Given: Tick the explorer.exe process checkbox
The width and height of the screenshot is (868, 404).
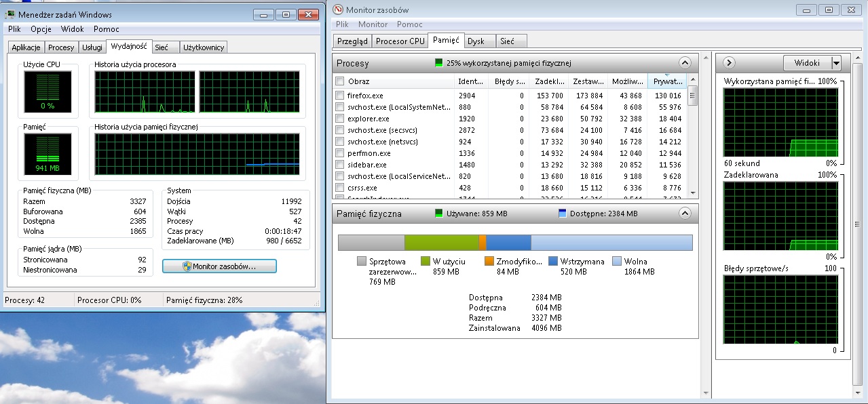Looking at the screenshot, I should point(339,119).
